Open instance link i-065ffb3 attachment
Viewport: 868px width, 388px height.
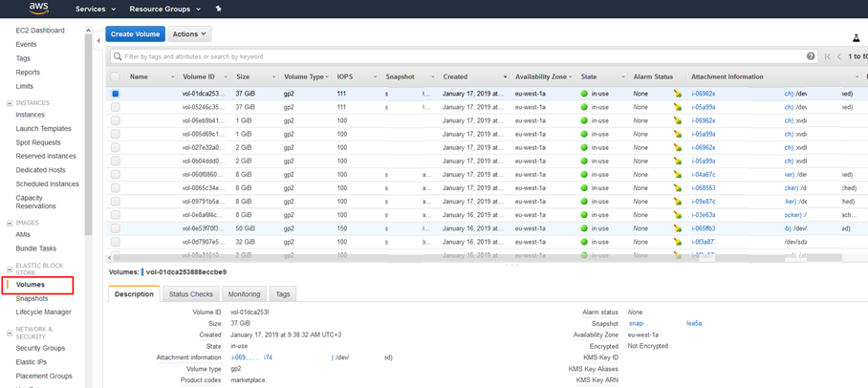pyautogui.click(x=704, y=228)
